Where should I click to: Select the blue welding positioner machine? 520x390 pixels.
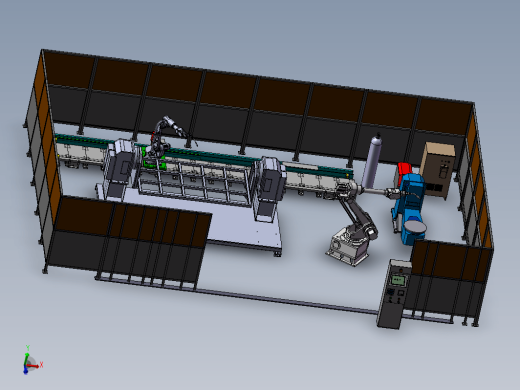pyautogui.click(x=409, y=208)
